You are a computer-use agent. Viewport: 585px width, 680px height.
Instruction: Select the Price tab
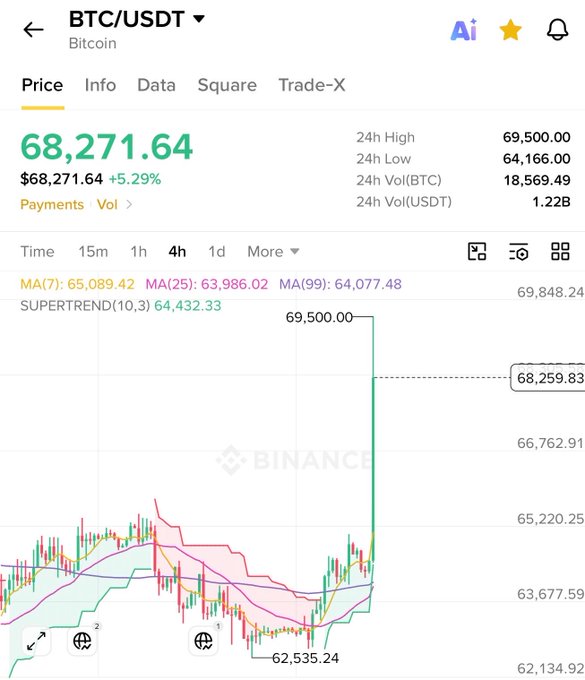coord(42,85)
